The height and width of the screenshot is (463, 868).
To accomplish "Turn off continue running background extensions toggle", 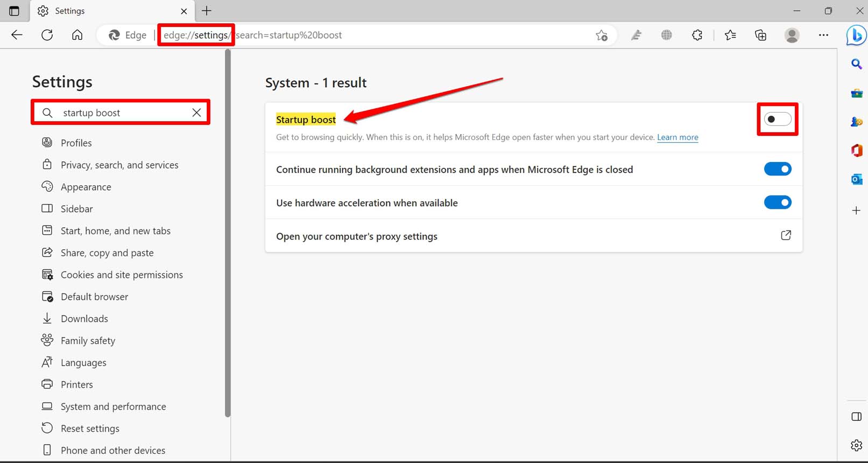I will click(x=778, y=169).
